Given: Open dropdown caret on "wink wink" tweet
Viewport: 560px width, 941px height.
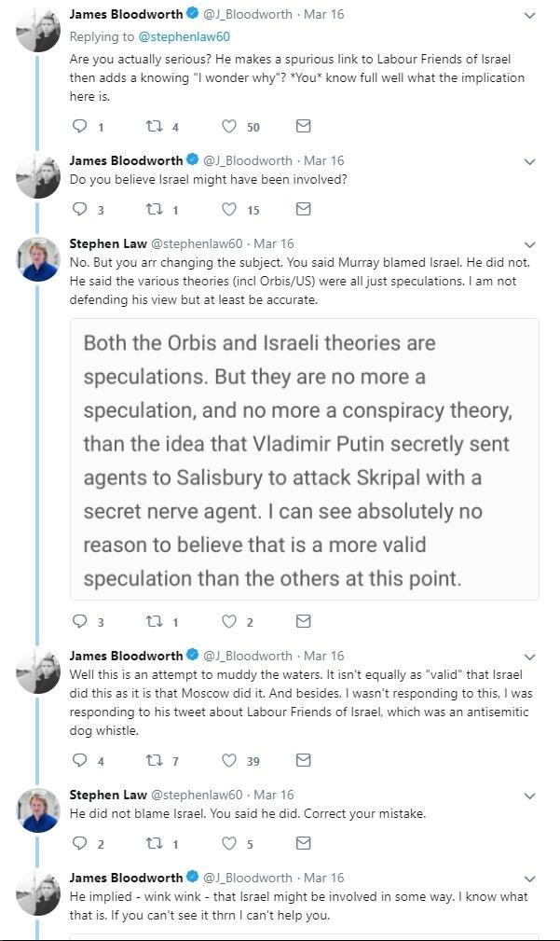Looking at the screenshot, I should 529,879.
